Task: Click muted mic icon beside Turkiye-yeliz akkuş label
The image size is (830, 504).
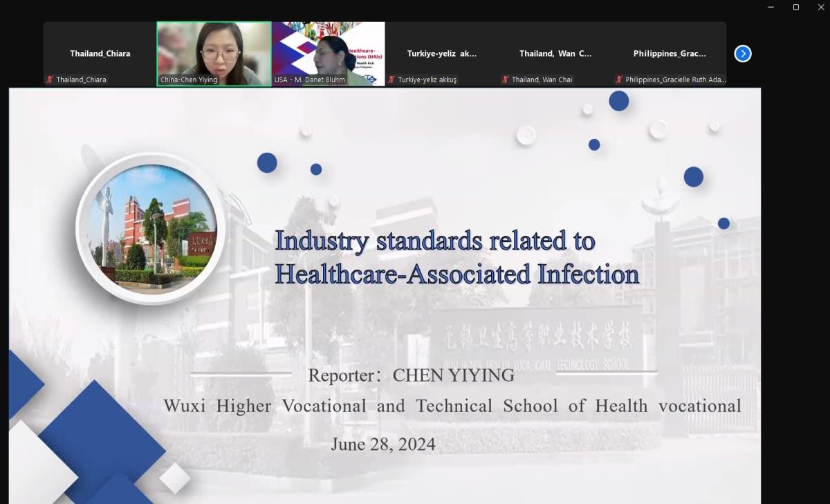Action: (x=391, y=80)
